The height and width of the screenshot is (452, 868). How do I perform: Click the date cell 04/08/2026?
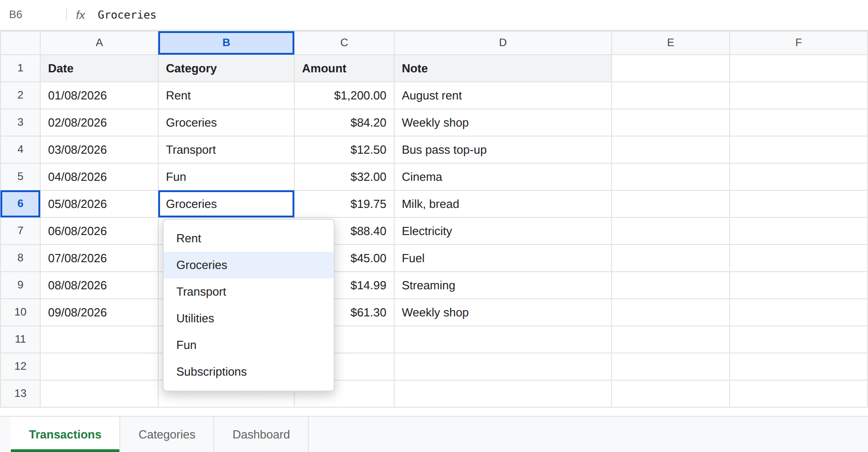(x=99, y=177)
